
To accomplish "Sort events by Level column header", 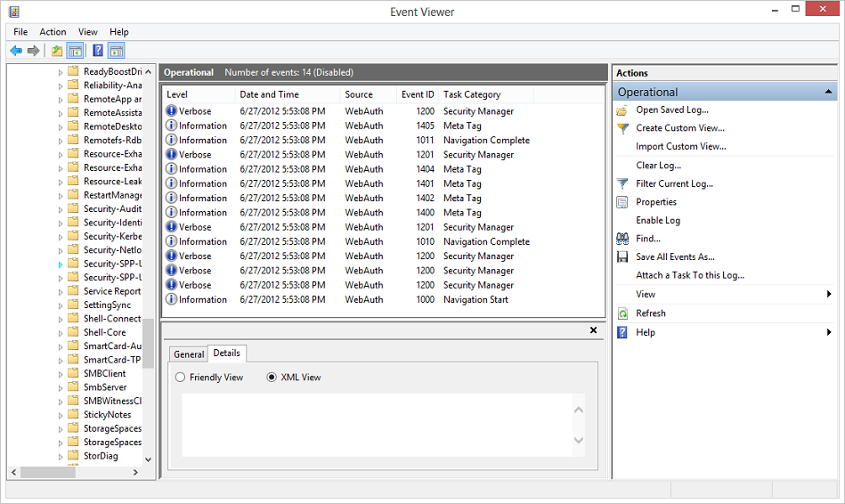I will tap(199, 94).
